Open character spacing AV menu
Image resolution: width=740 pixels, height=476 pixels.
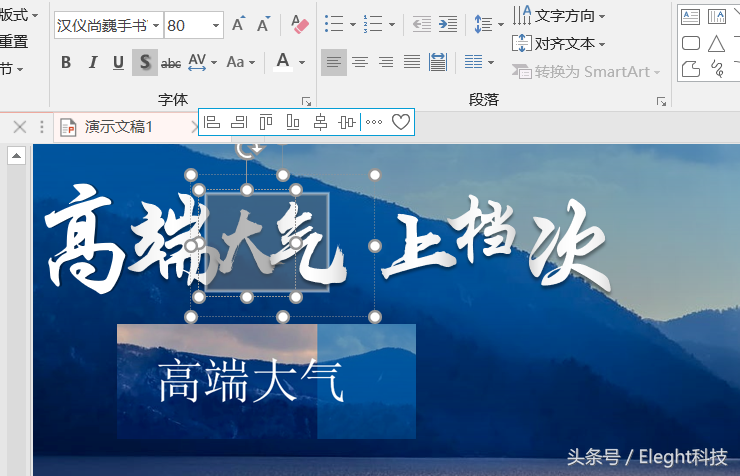(202, 62)
